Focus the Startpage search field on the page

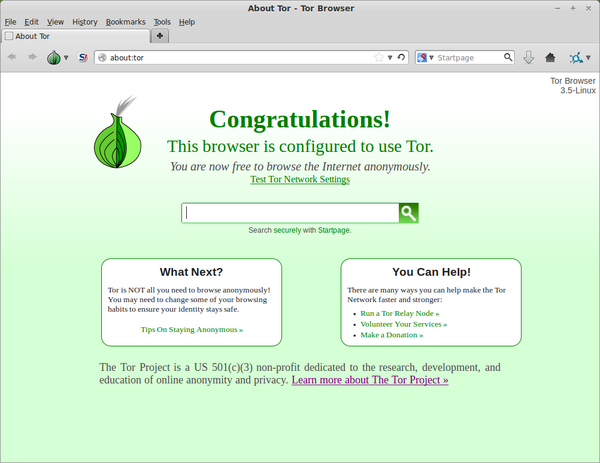[290, 212]
